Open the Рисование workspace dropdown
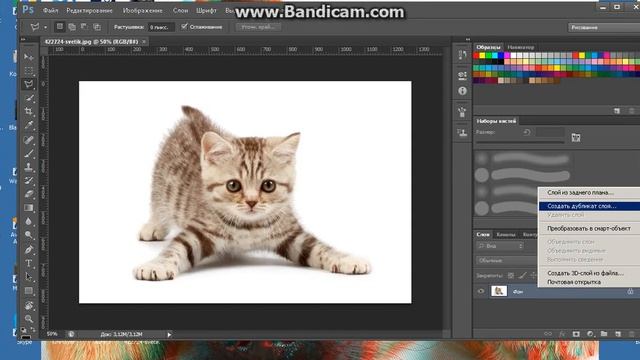The width and height of the screenshot is (640, 360). pyautogui.click(x=604, y=27)
